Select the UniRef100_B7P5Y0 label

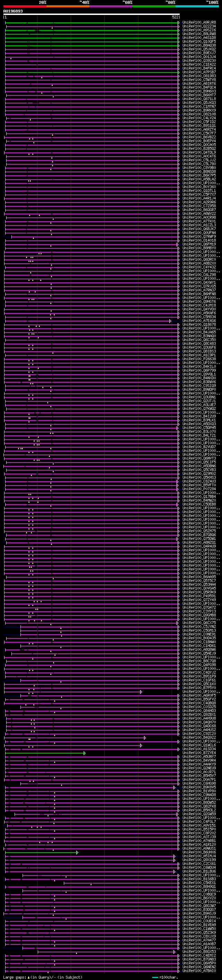pyautogui.click(x=199, y=688)
